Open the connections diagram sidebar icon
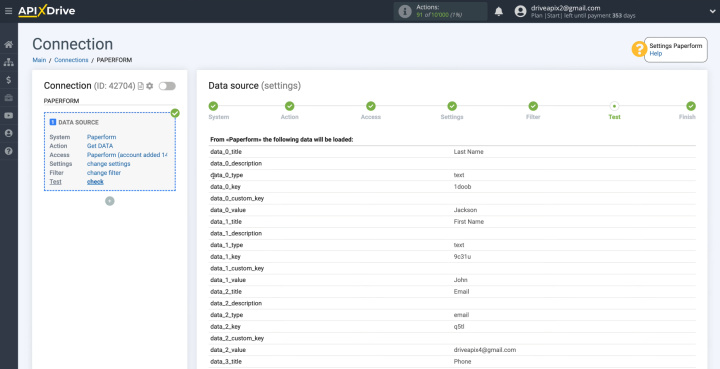Viewport: 720px width, 369px height. [x=8, y=62]
